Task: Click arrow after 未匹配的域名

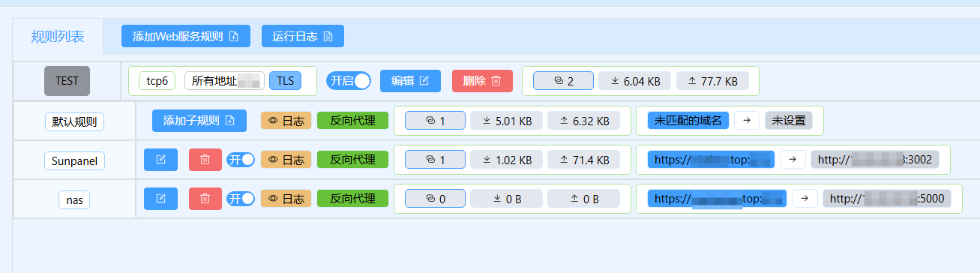Action: click(x=747, y=121)
